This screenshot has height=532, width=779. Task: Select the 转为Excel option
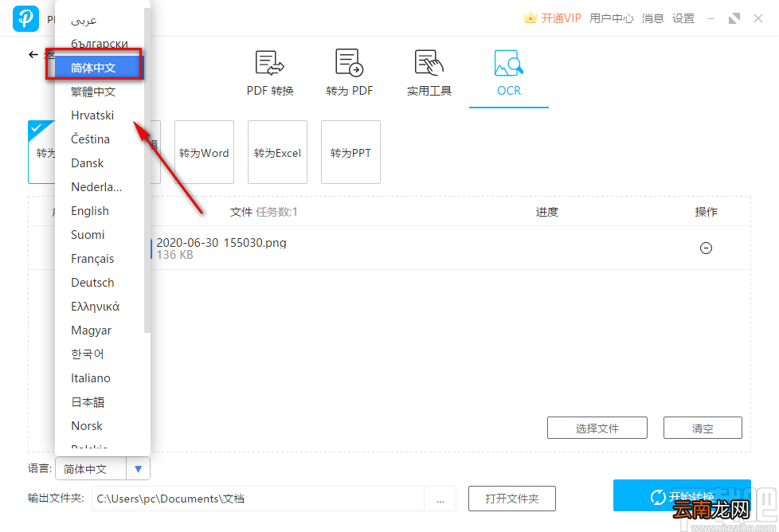[277, 152]
